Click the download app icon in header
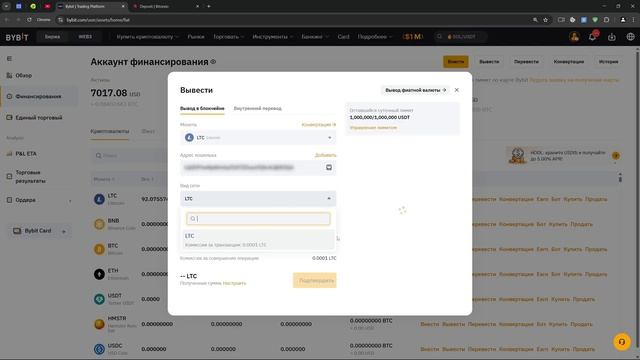This screenshot has height=360, width=640. 611,37
